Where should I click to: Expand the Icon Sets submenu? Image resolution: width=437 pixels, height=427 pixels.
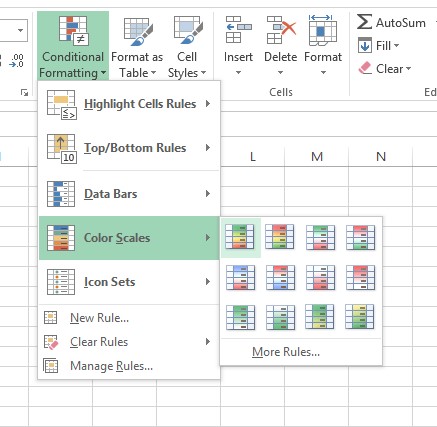129,282
